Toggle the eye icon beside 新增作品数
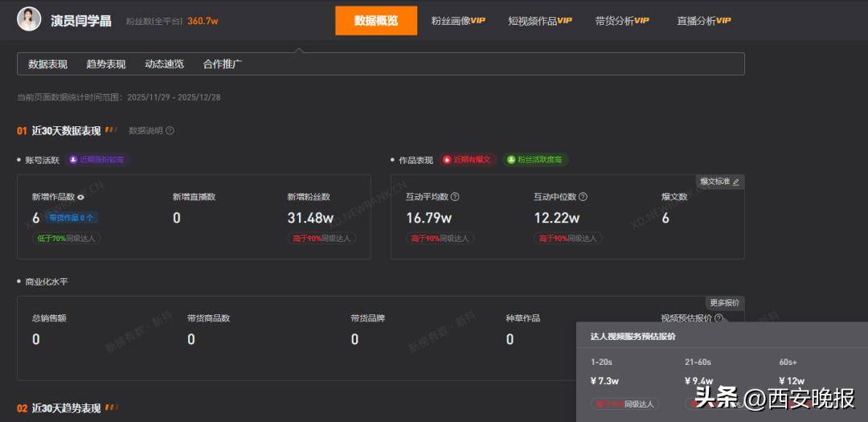This screenshot has width=868, height=422. [x=80, y=197]
